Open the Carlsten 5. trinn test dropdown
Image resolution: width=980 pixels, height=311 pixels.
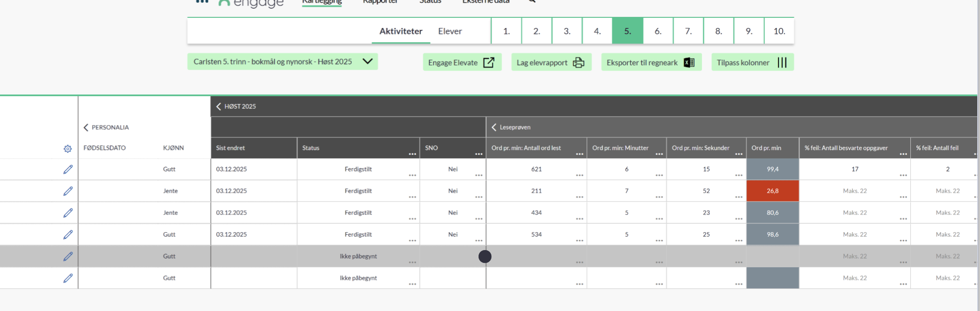point(282,62)
